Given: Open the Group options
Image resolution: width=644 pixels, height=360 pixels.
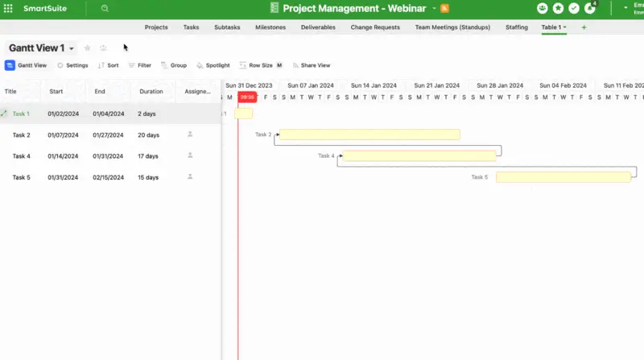Looking at the screenshot, I should [174, 65].
